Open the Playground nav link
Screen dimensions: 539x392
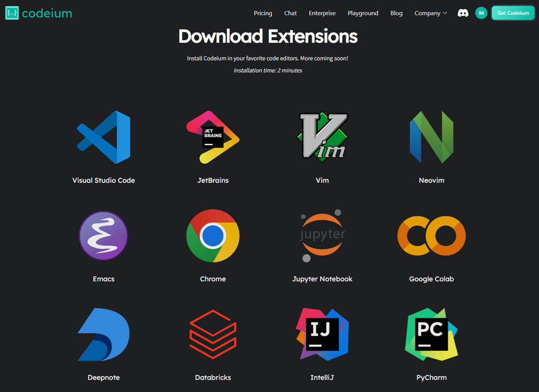tap(362, 13)
